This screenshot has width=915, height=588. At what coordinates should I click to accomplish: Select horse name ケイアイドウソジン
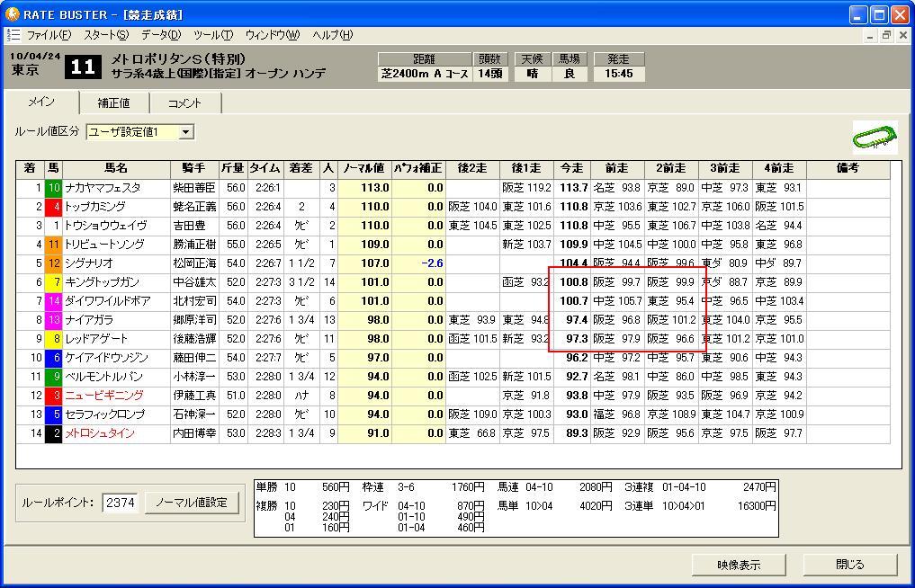coord(106,358)
